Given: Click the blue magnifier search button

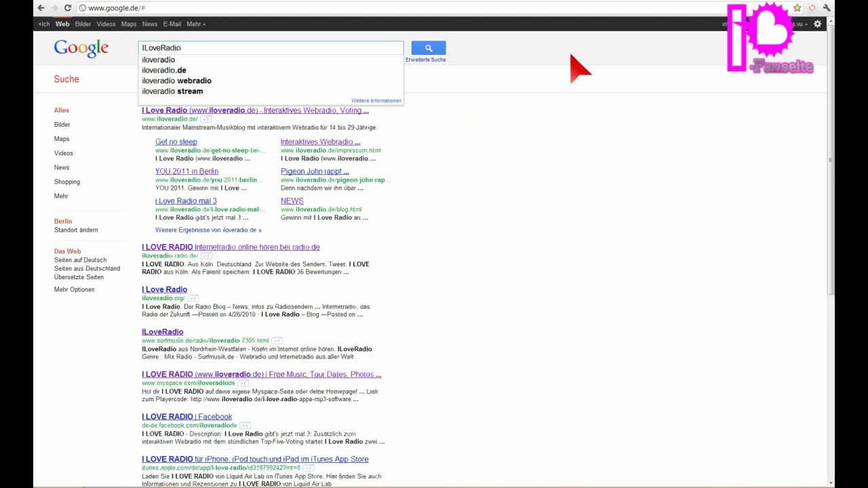Looking at the screenshot, I should [429, 48].
